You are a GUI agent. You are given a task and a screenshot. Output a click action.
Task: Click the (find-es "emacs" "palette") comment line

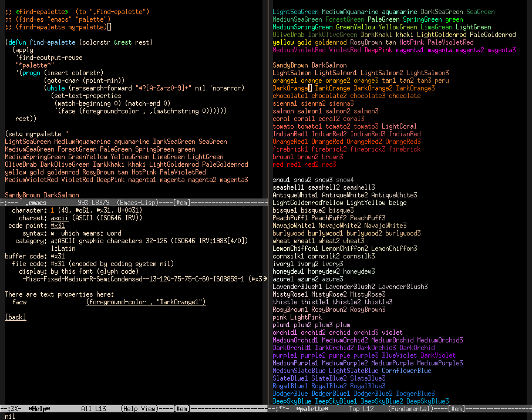tap(58, 19)
